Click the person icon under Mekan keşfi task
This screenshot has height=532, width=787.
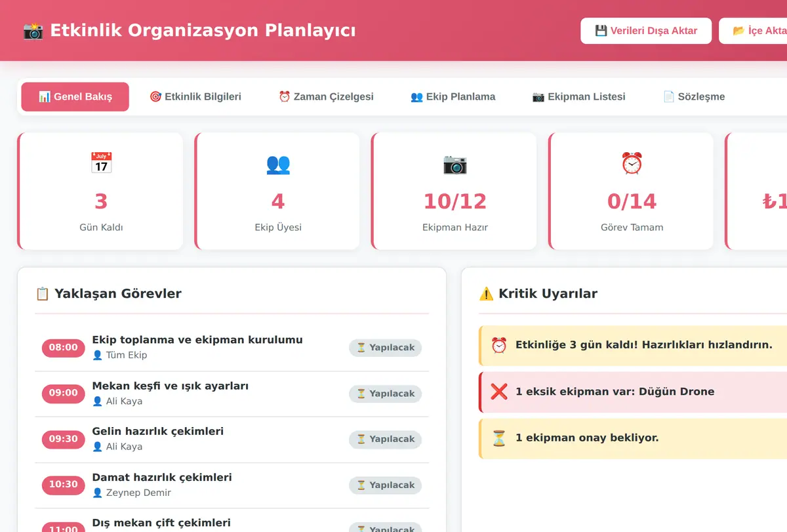[x=98, y=401]
